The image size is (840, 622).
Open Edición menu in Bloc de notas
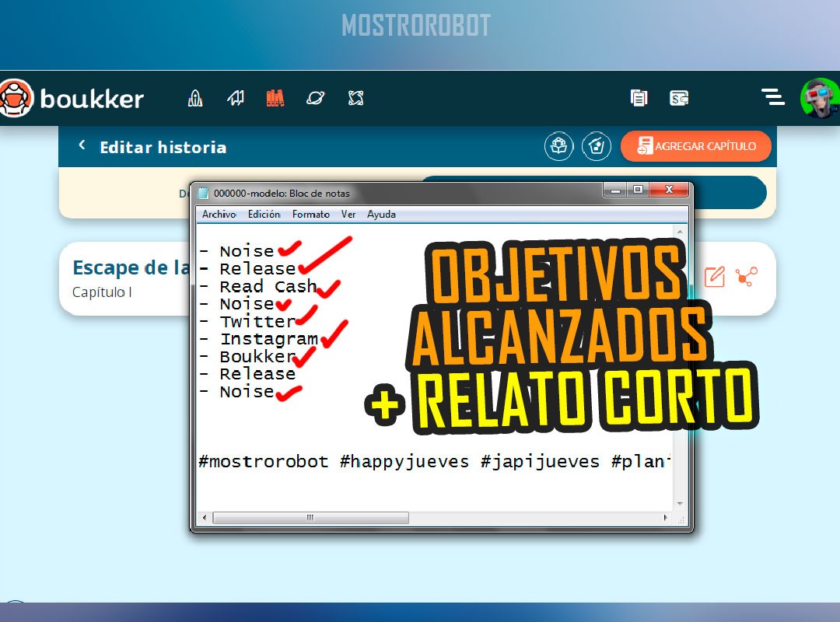point(264,215)
